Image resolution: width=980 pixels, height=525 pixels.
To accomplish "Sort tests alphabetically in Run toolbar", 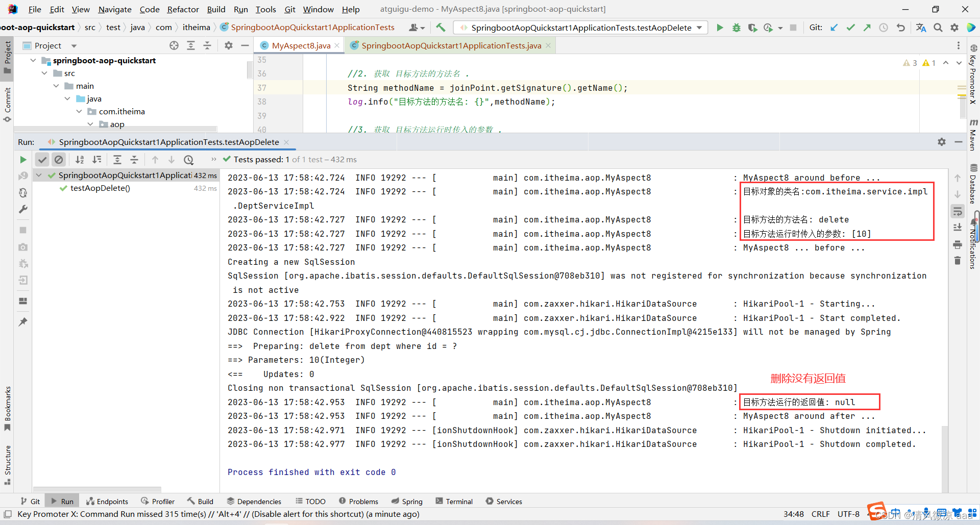I will pos(80,160).
